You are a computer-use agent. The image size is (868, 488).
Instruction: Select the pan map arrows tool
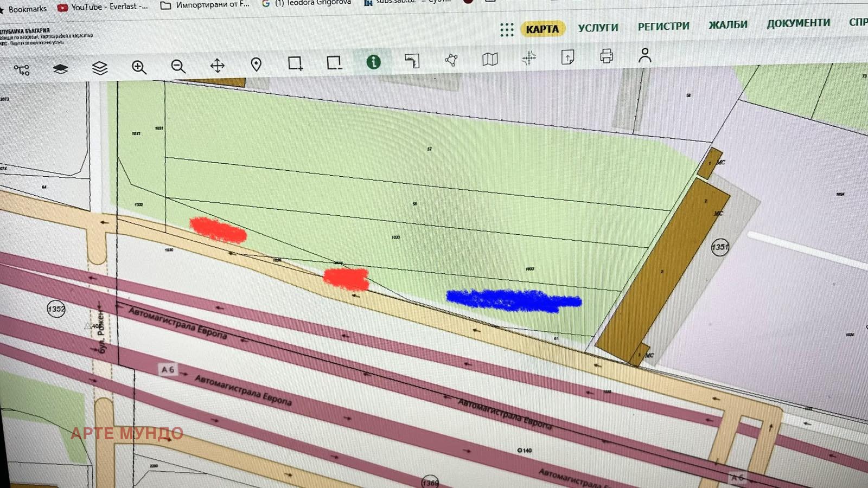(217, 66)
